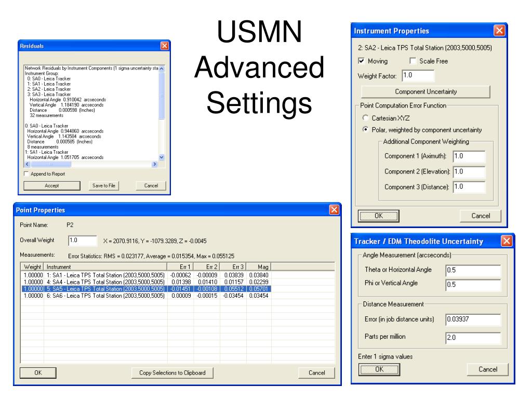Select the 6: SA6 Leica TPS measurement row
The height and width of the screenshot is (399, 532).
[x=146, y=296]
